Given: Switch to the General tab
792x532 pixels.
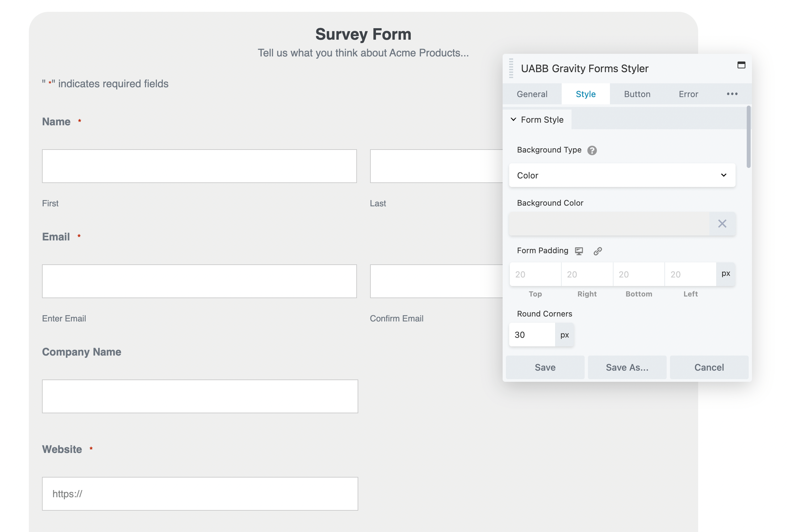Looking at the screenshot, I should coord(532,94).
